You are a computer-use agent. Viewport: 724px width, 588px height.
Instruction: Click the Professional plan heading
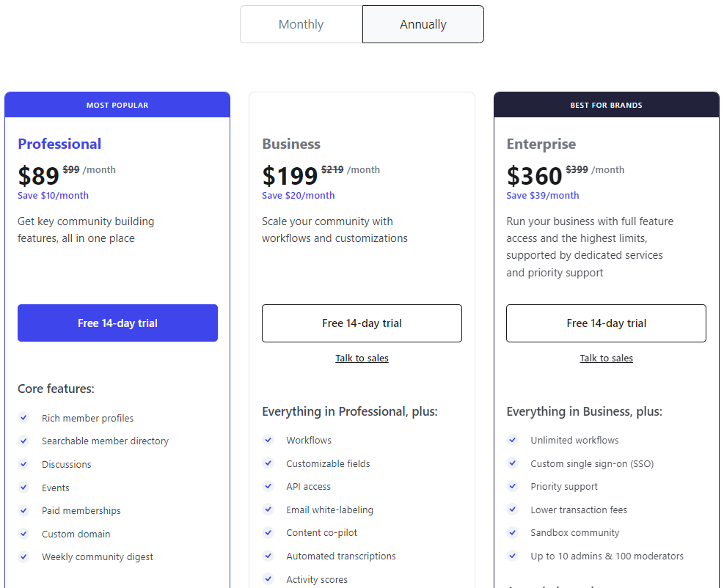[x=59, y=144]
